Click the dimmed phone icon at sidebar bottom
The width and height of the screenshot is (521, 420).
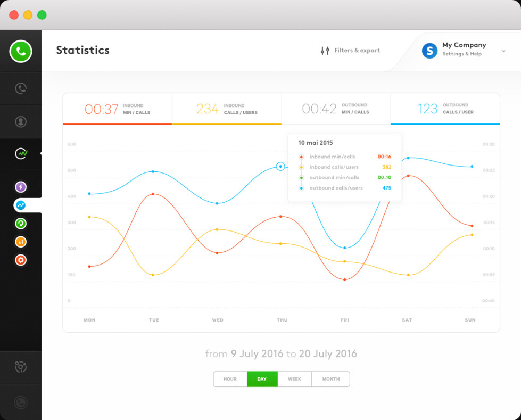(x=21, y=402)
